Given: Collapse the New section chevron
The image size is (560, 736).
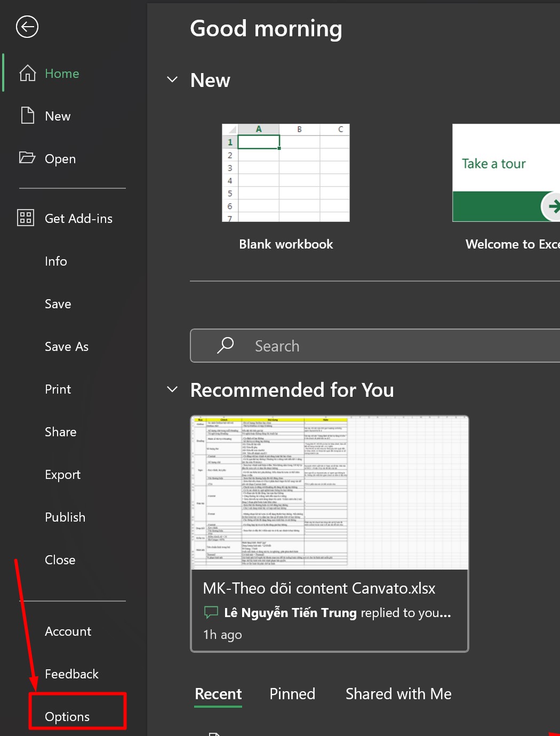Looking at the screenshot, I should pos(172,79).
